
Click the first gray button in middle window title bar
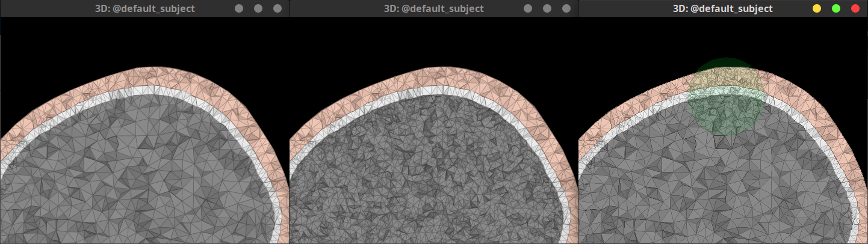pos(528,8)
